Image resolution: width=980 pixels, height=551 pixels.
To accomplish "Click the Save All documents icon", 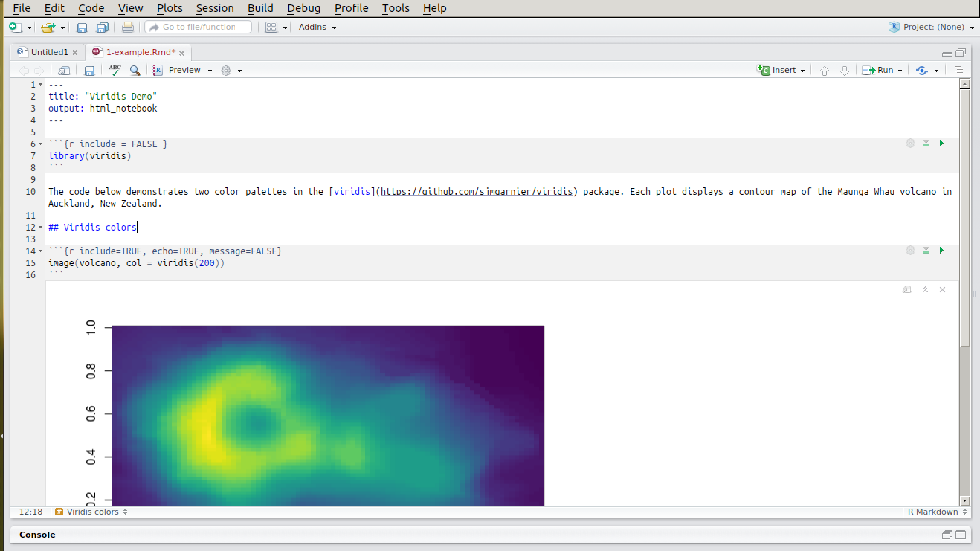I will [x=103, y=28].
